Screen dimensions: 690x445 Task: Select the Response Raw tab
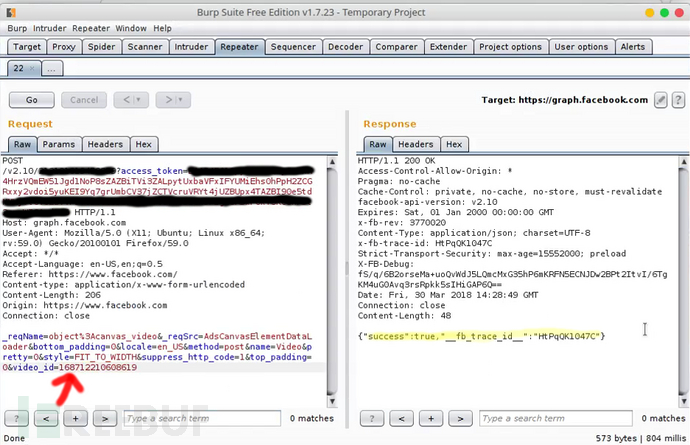(x=378, y=144)
